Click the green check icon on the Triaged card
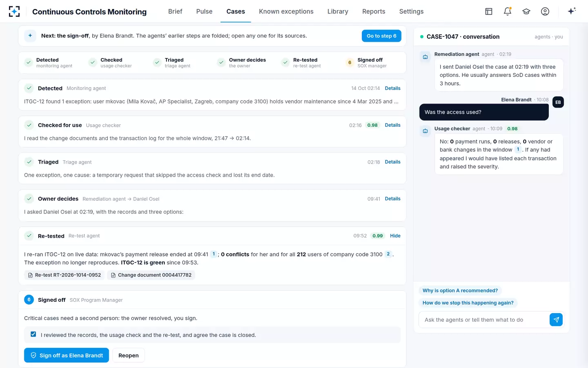The image size is (588, 368). click(29, 162)
